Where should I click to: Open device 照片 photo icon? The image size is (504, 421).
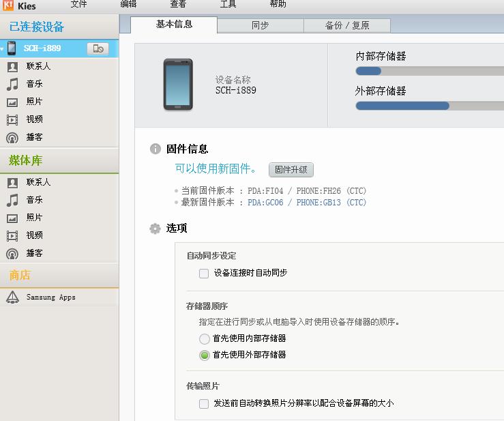12,102
